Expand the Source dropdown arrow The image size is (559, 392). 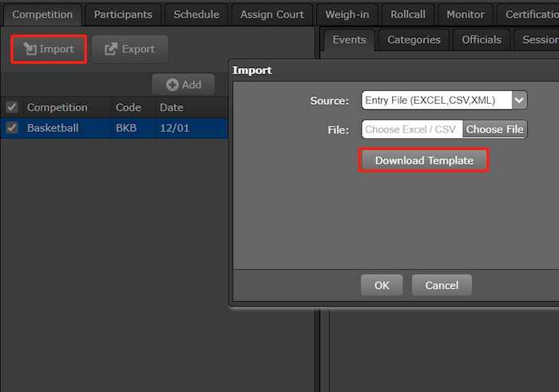tap(519, 101)
